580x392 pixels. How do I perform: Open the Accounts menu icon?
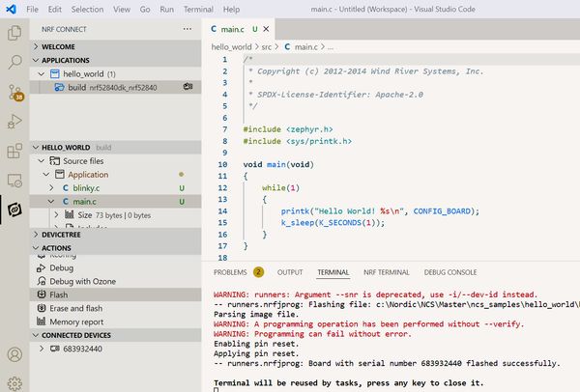pyautogui.click(x=14, y=354)
